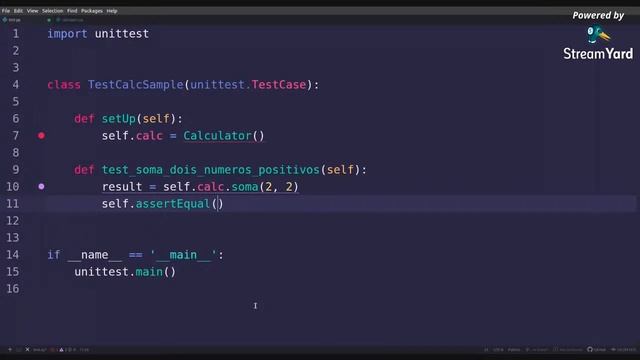This screenshot has height=360, width=640.
Task: Click 'assertEqual' on line 11
Action: pos(173,204)
